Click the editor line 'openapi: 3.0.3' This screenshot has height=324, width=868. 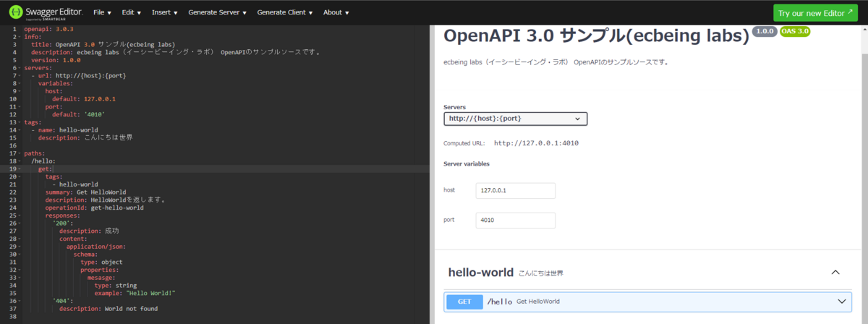tap(48, 29)
